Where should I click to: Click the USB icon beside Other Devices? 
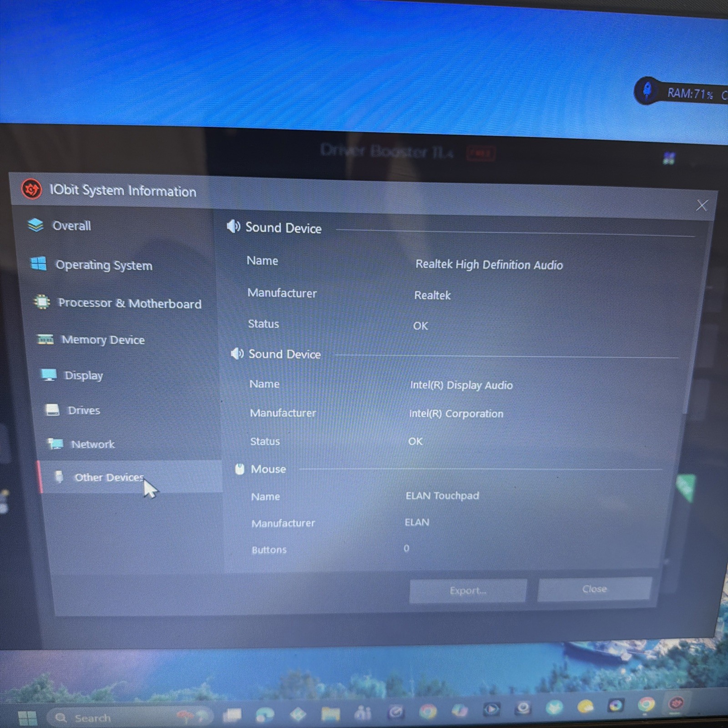pos(59,476)
